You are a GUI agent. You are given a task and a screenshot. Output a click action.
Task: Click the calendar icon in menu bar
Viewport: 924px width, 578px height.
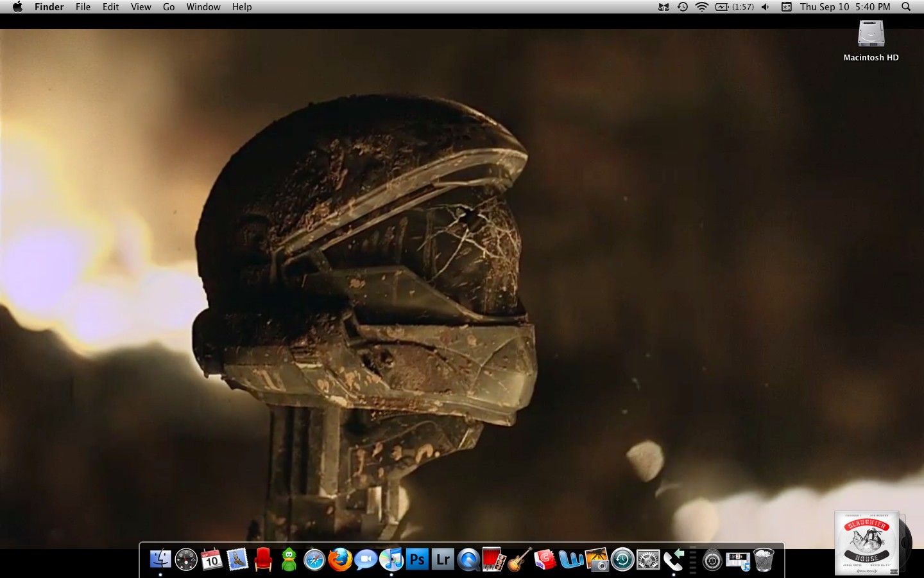pyautogui.click(x=786, y=6)
